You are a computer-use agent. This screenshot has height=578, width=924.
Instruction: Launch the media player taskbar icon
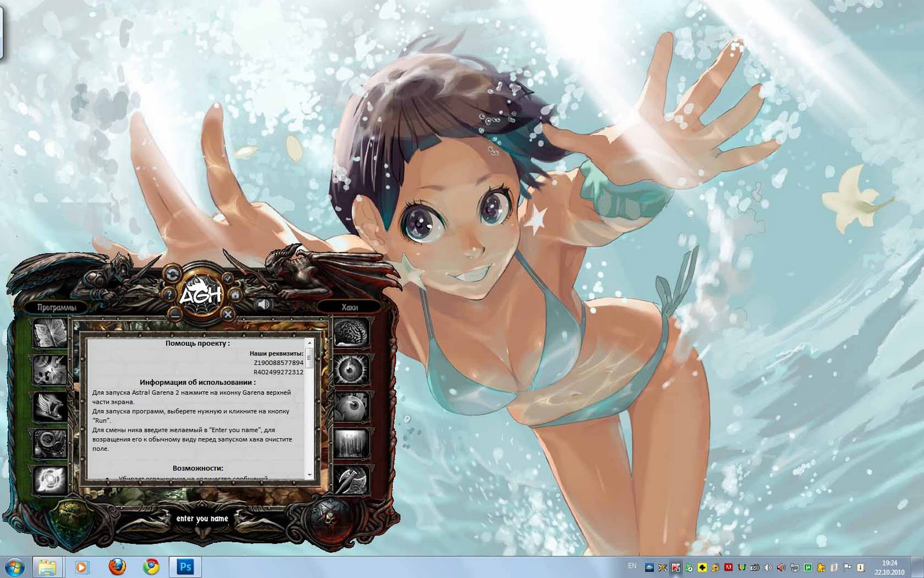pyautogui.click(x=81, y=567)
